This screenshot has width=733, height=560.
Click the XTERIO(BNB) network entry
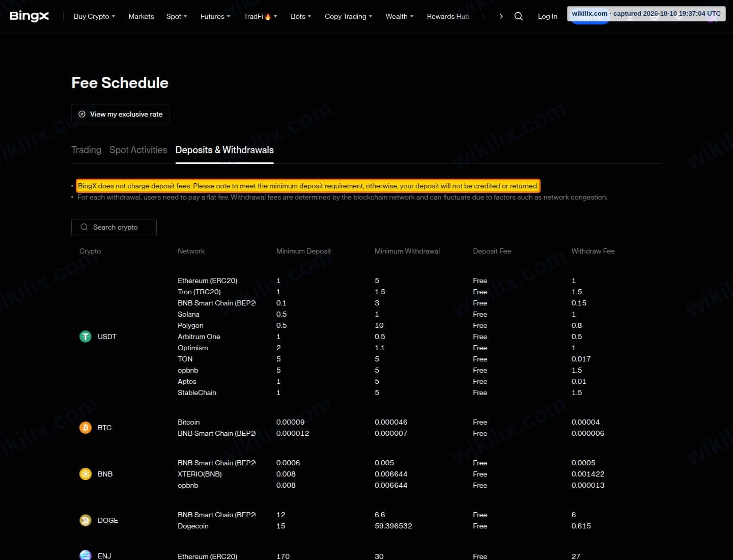[x=200, y=474]
